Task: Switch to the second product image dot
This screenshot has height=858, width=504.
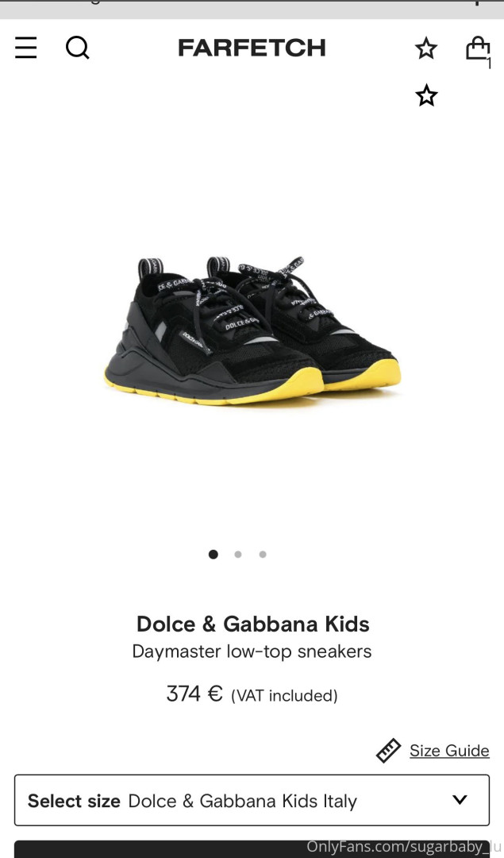Action: (x=238, y=555)
